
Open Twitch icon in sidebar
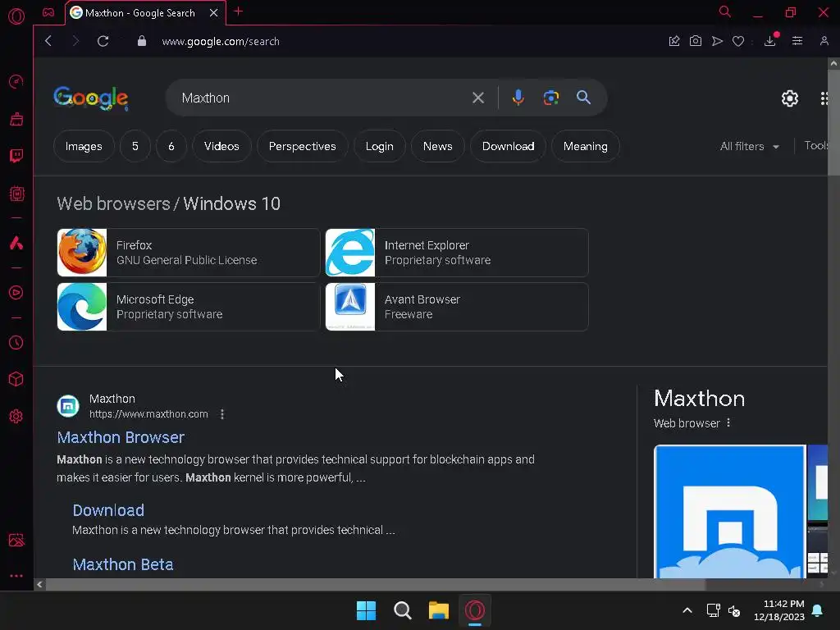click(x=16, y=156)
